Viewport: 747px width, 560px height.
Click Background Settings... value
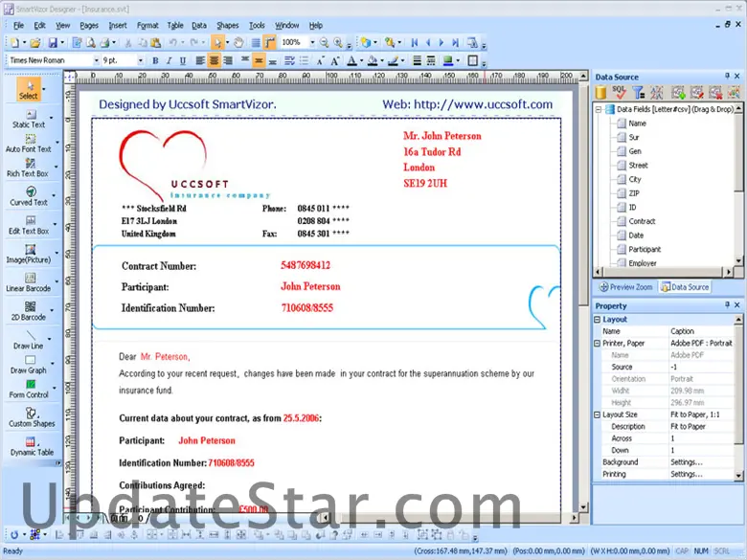point(687,462)
